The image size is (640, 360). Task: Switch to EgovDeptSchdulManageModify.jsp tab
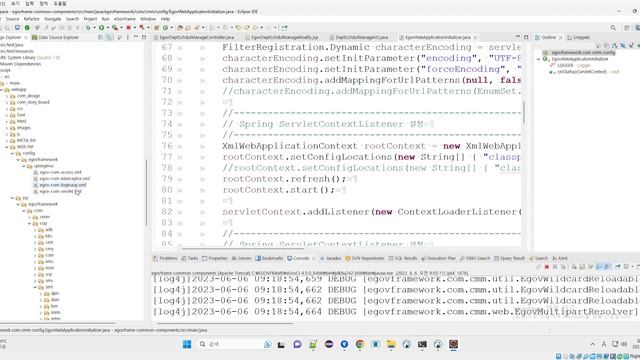[284, 37]
